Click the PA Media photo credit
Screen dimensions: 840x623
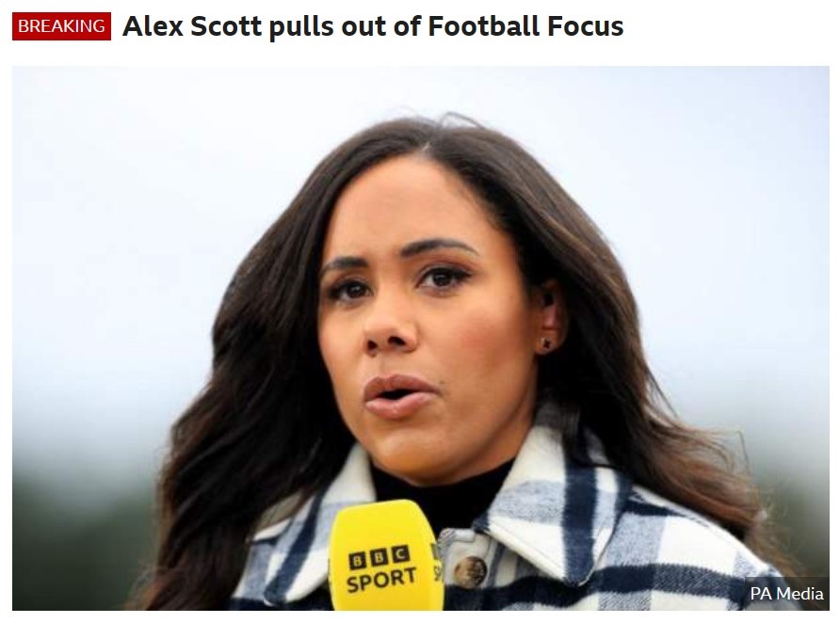(x=786, y=594)
